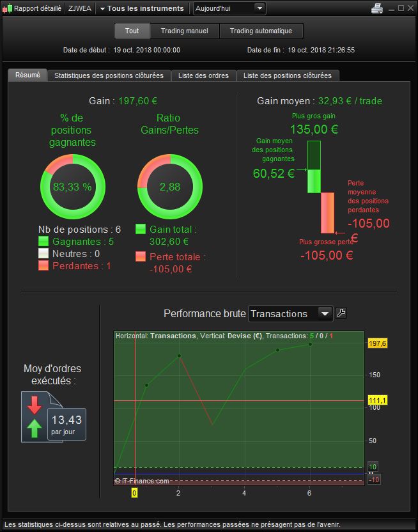
Task: Expand Tous les instruments dropdown
Action: [x=142, y=8]
